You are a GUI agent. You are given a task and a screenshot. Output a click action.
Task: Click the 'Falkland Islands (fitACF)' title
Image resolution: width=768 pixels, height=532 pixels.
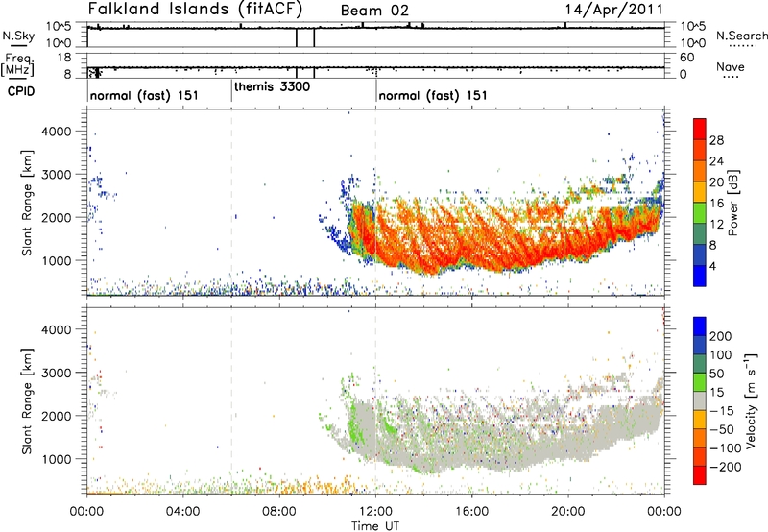click(195, 10)
